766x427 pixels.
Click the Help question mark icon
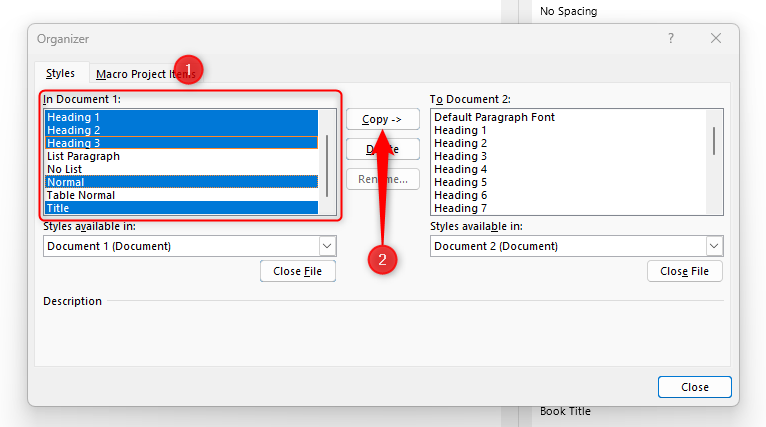coord(670,38)
